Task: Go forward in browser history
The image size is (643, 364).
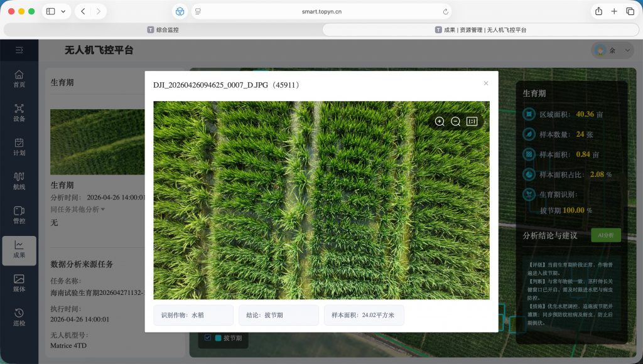Action: click(x=99, y=11)
